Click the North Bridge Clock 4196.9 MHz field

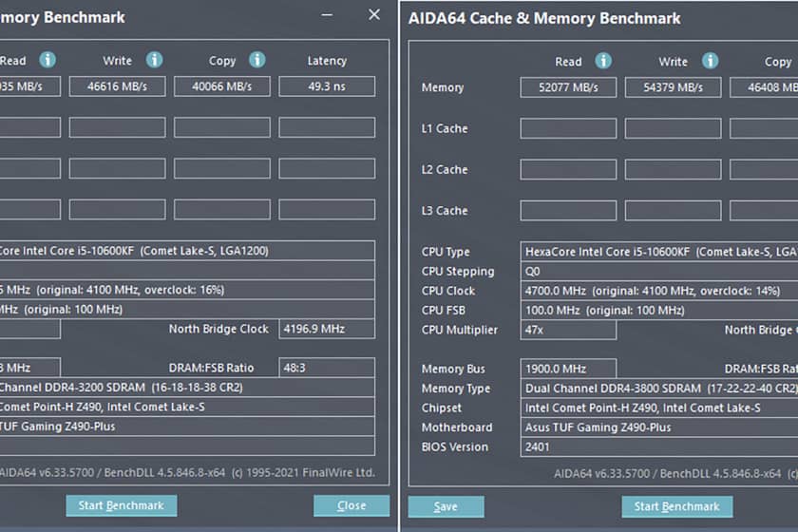click(x=327, y=329)
